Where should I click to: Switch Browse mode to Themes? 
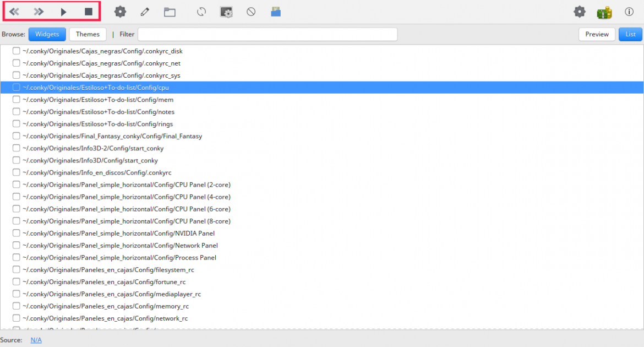88,34
